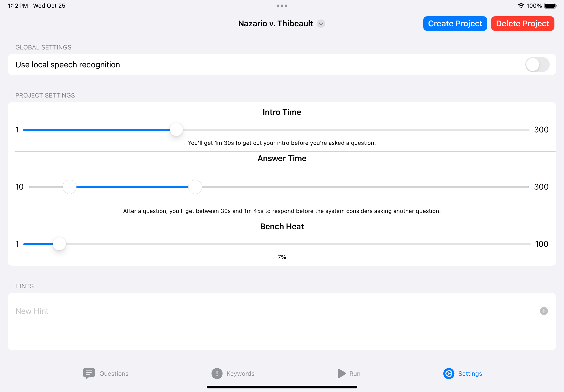The width and height of the screenshot is (564, 392).
Task: Switch to the Run tab label
Action: [x=355, y=373]
